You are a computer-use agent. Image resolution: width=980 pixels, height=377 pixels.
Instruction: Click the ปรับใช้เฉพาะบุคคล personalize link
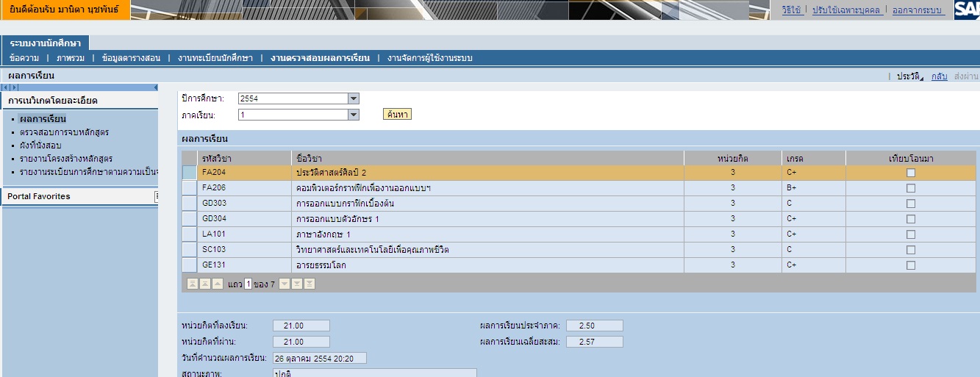[x=846, y=10]
